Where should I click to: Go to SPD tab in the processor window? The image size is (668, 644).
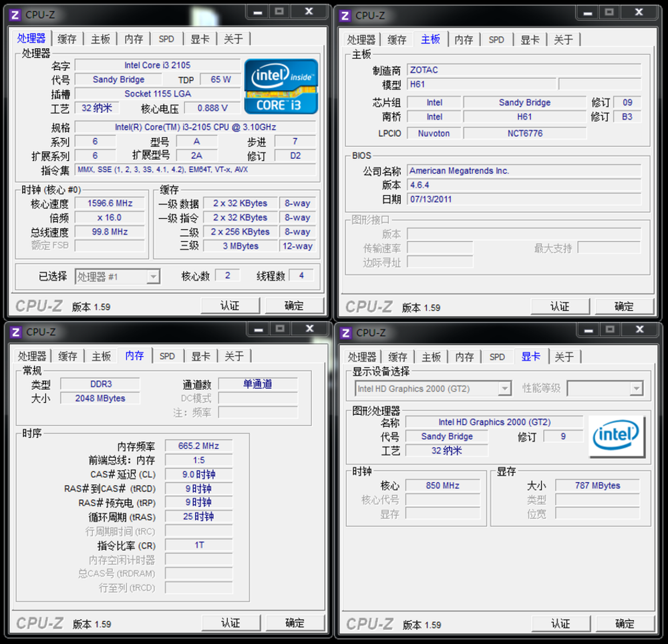point(166,39)
